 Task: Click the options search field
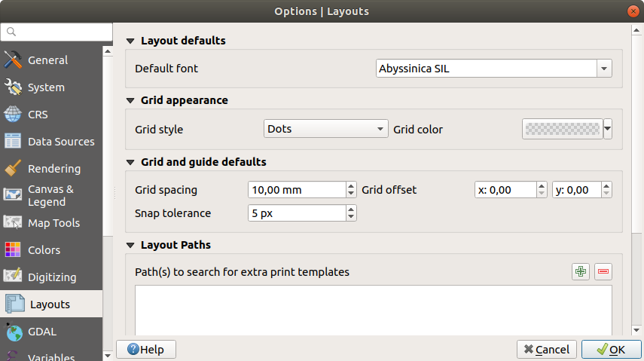(x=56, y=32)
